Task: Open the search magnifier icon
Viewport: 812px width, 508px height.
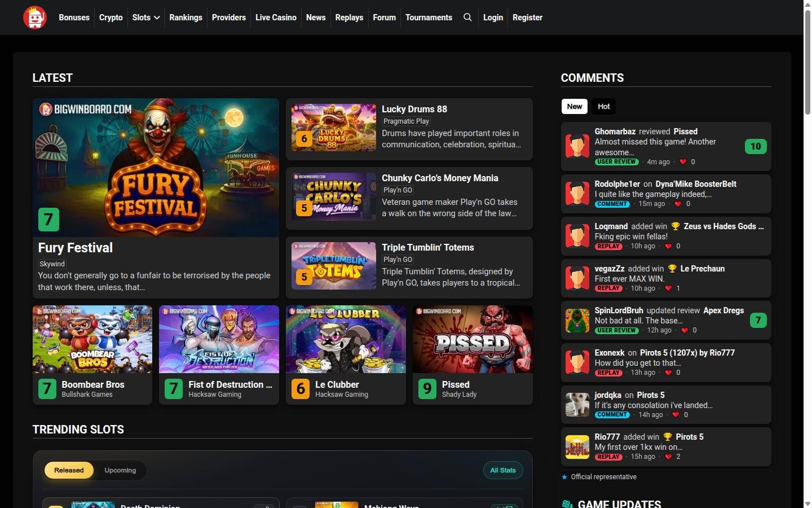Action: coord(467,17)
